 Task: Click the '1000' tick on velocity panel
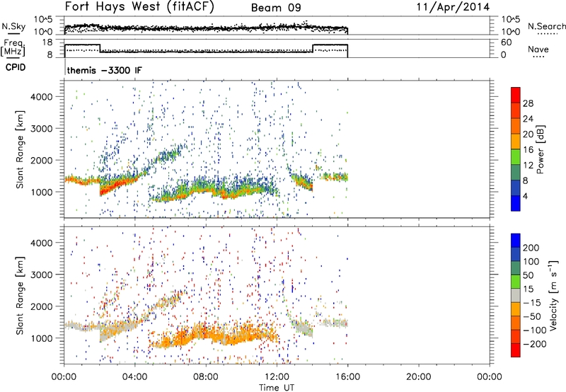click(42, 338)
